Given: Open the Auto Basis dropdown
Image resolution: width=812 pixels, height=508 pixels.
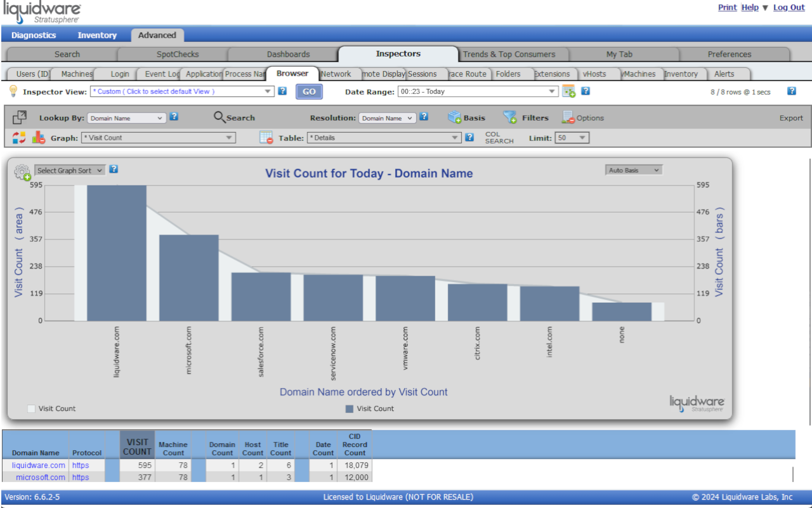Looking at the screenshot, I should (634, 170).
